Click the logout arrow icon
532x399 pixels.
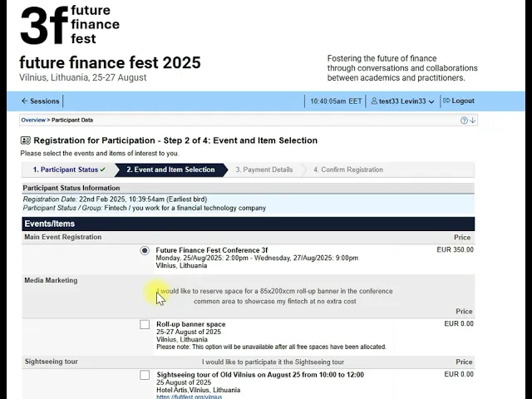click(x=446, y=101)
